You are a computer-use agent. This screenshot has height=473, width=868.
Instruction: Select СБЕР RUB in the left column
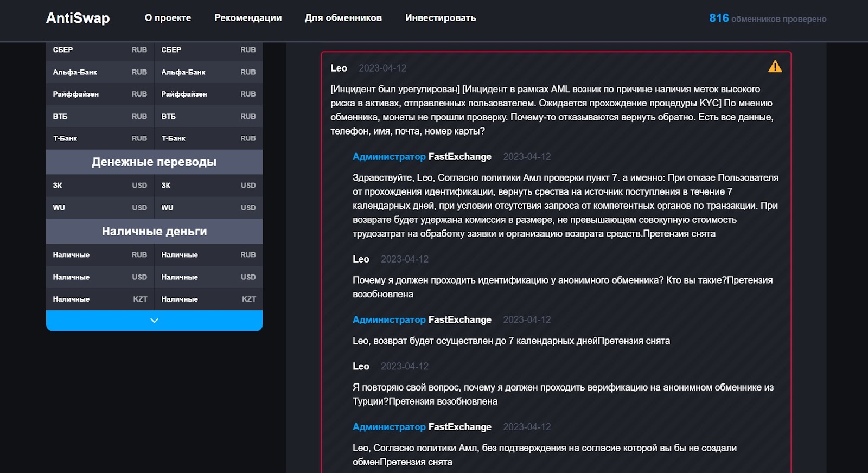pos(100,50)
